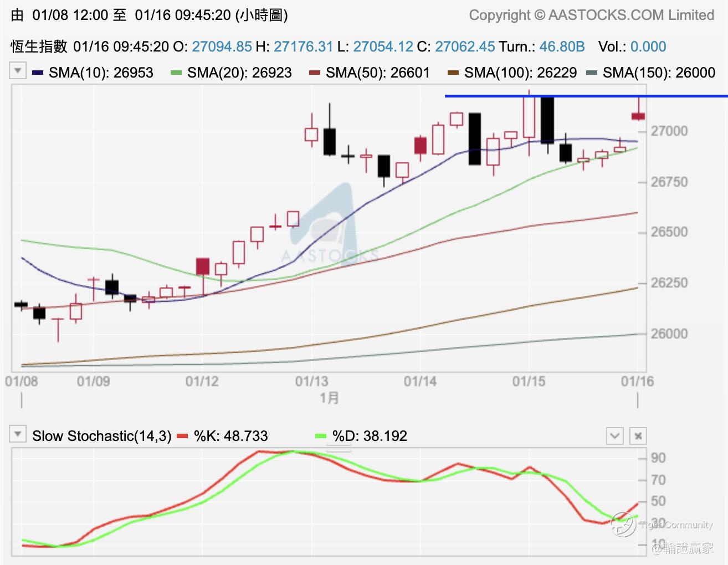Click the turnover value 46.80B
Screen dimensions: 728x565
pos(562,46)
